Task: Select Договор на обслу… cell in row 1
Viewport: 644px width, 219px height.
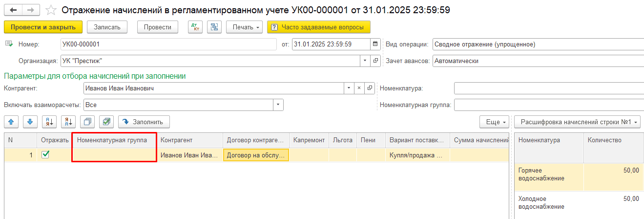Action: coord(256,155)
